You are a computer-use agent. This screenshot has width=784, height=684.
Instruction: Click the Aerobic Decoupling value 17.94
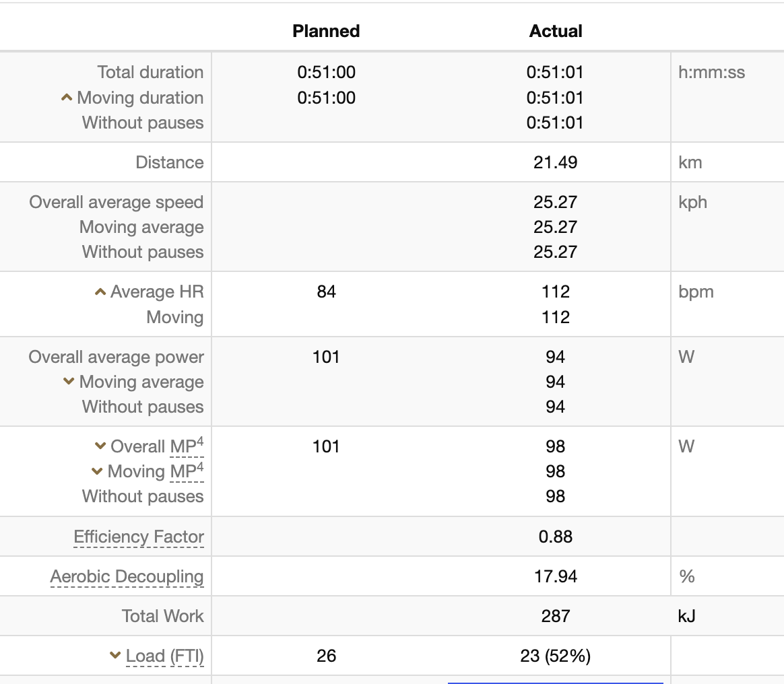[555, 576]
